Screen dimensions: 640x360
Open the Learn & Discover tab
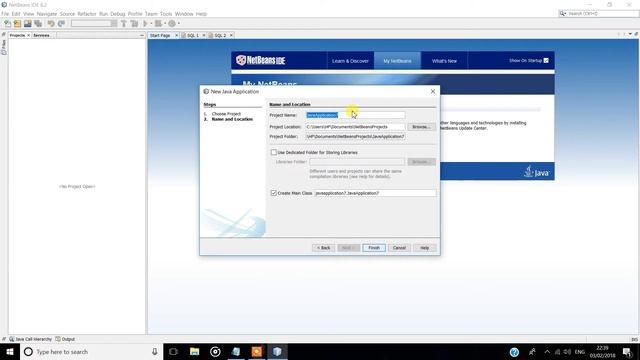tap(350, 61)
